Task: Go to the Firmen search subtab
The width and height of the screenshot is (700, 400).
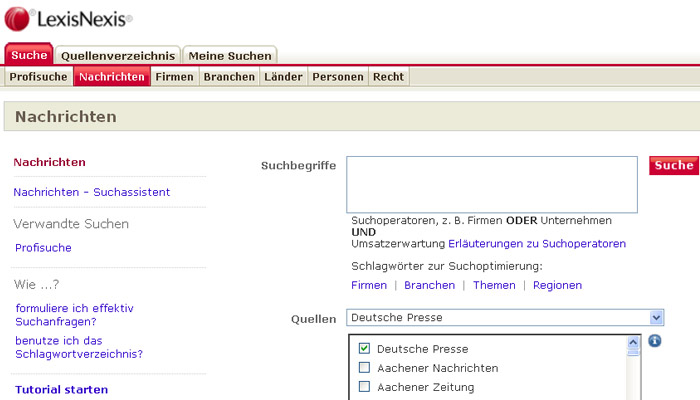Action: [174, 77]
